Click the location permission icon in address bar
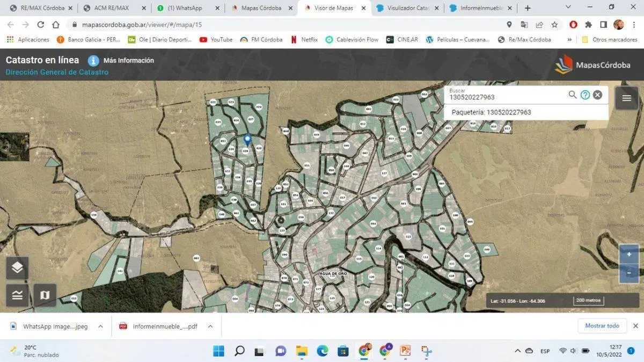Screen dimensions: 644x362 (509, 25)
